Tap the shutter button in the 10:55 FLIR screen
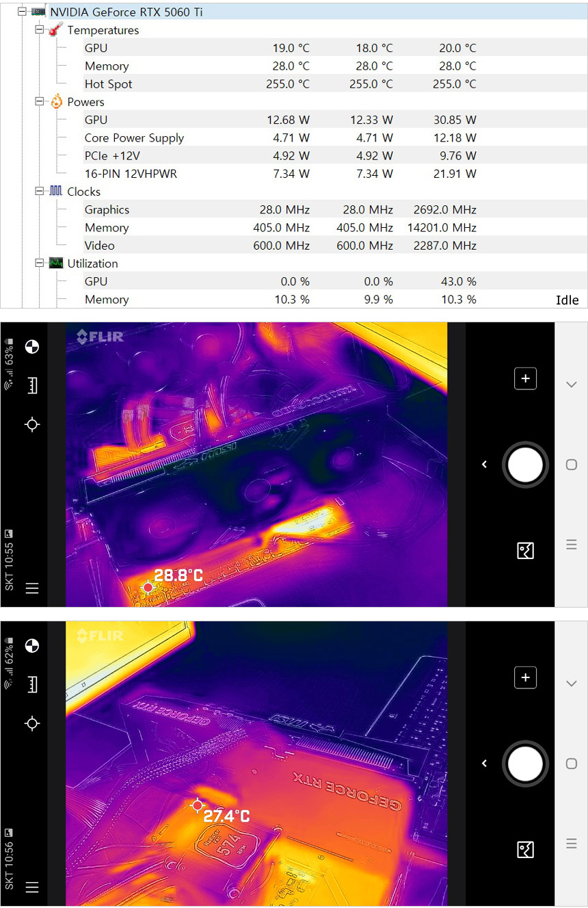This screenshot has width=588, height=908. (x=525, y=465)
